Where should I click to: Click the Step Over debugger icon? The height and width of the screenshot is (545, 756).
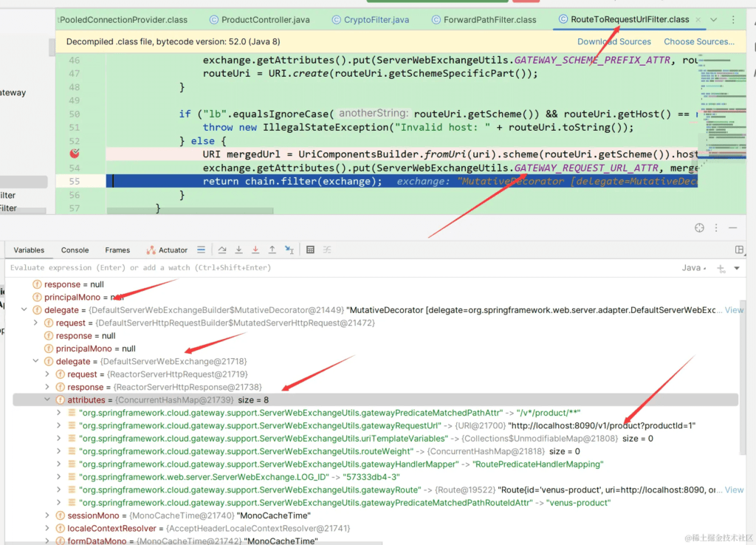[x=221, y=250]
